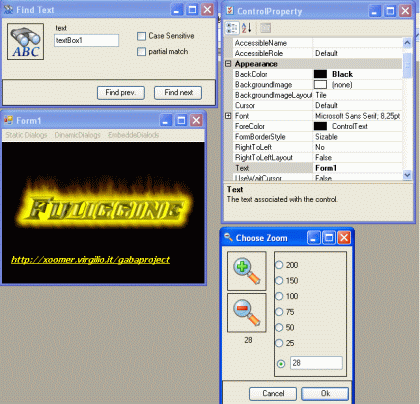This screenshot has width=420, height=404.
Task: Expand the Font property
Action: tap(228, 116)
